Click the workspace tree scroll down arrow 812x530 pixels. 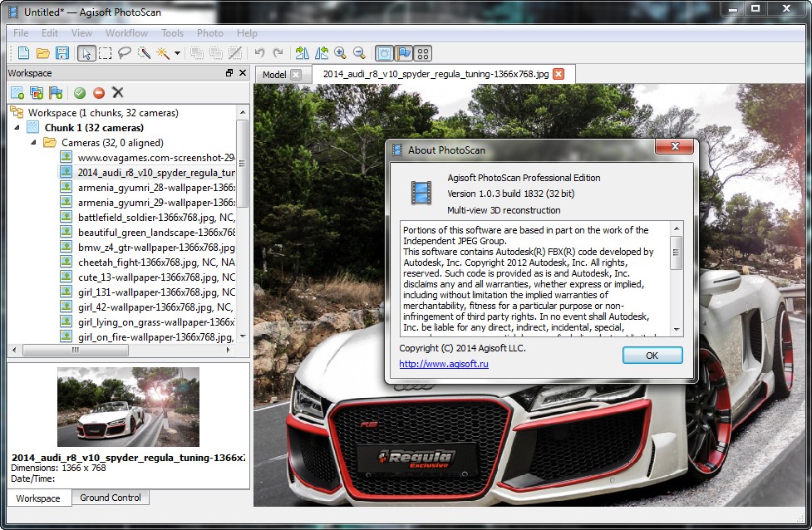[242, 336]
